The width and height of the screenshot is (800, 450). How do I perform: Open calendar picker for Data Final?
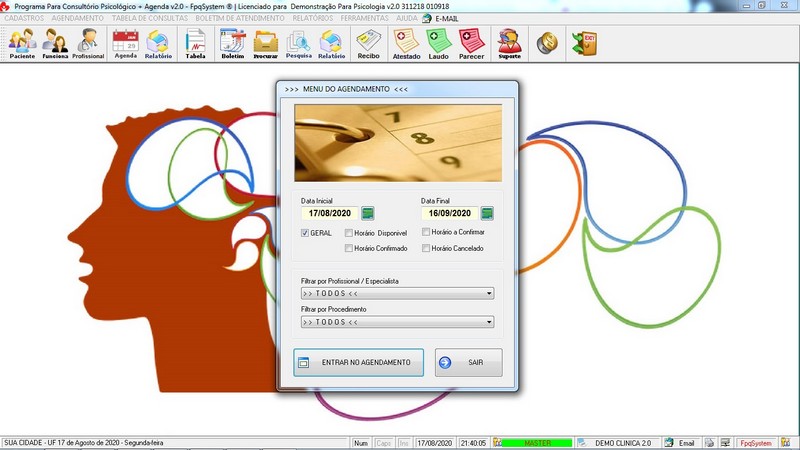coord(487,213)
